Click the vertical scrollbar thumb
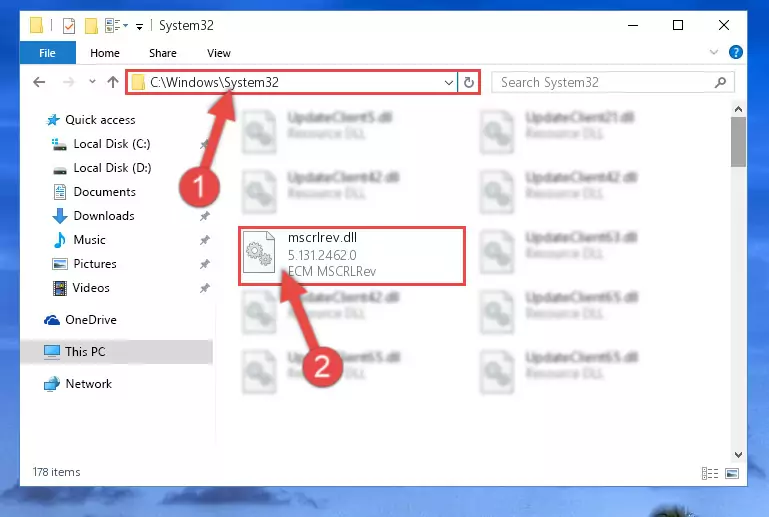The image size is (769, 517). tap(738, 142)
